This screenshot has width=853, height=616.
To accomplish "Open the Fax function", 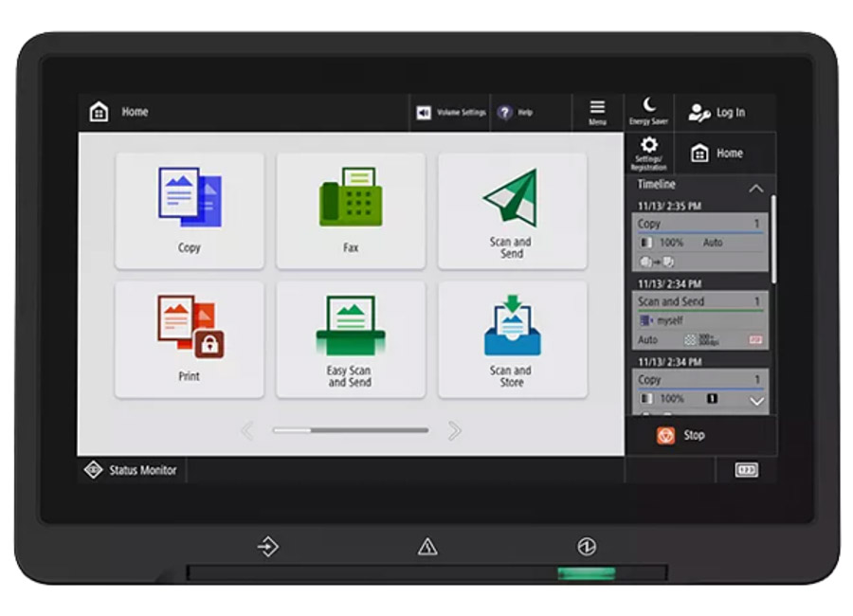I will pos(351,210).
